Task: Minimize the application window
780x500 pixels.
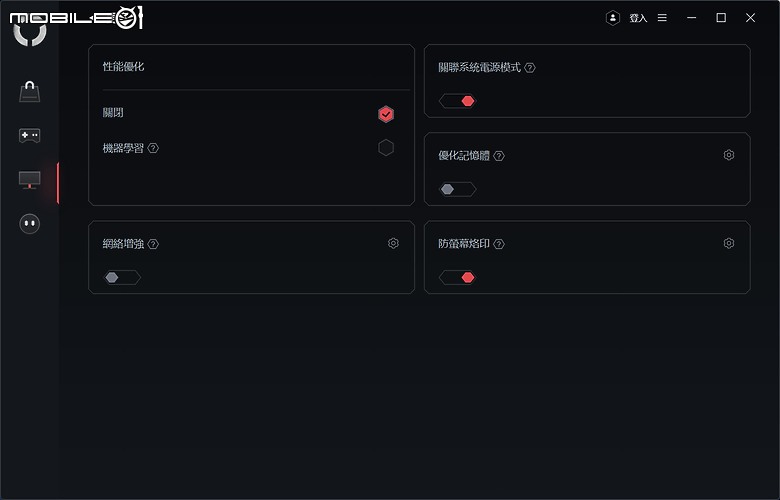Action: (691, 18)
